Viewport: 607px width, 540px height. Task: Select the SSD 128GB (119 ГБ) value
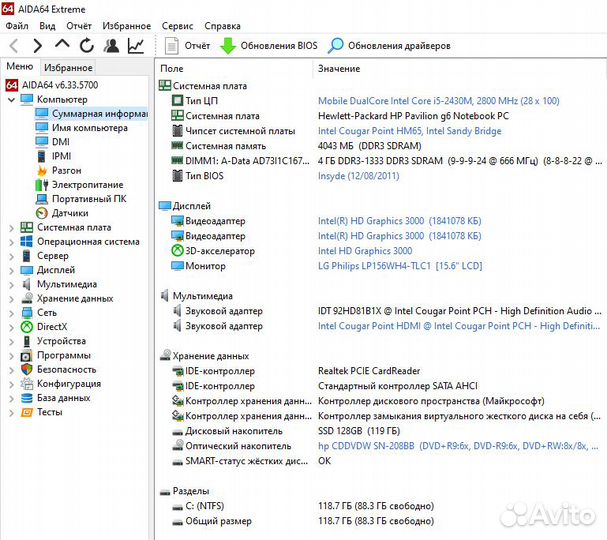pyautogui.click(x=359, y=431)
